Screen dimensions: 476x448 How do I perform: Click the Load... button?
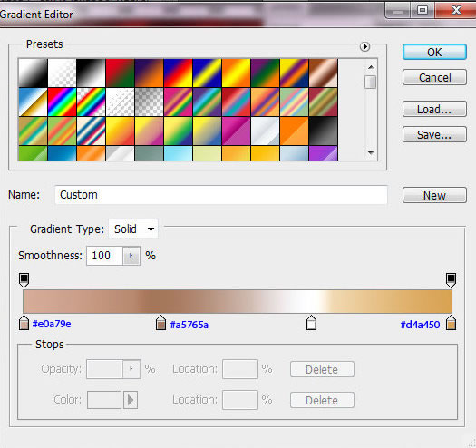point(434,109)
